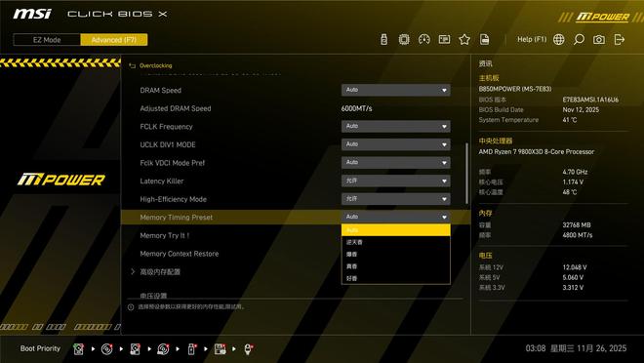This screenshot has height=363, width=644.
Task: Click the AMD Ryzen 7 9800X3D processor text
Action: (536, 151)
